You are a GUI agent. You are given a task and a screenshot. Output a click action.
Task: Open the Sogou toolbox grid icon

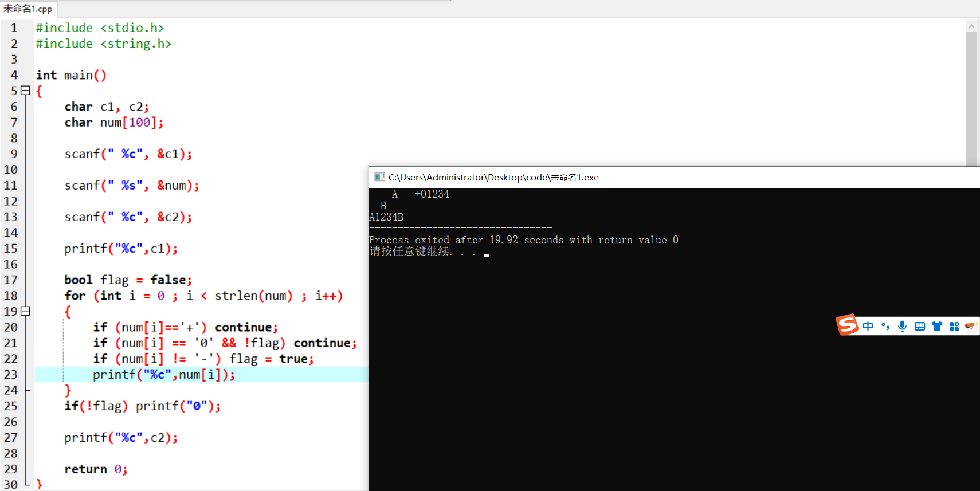(x=954, y=326)
